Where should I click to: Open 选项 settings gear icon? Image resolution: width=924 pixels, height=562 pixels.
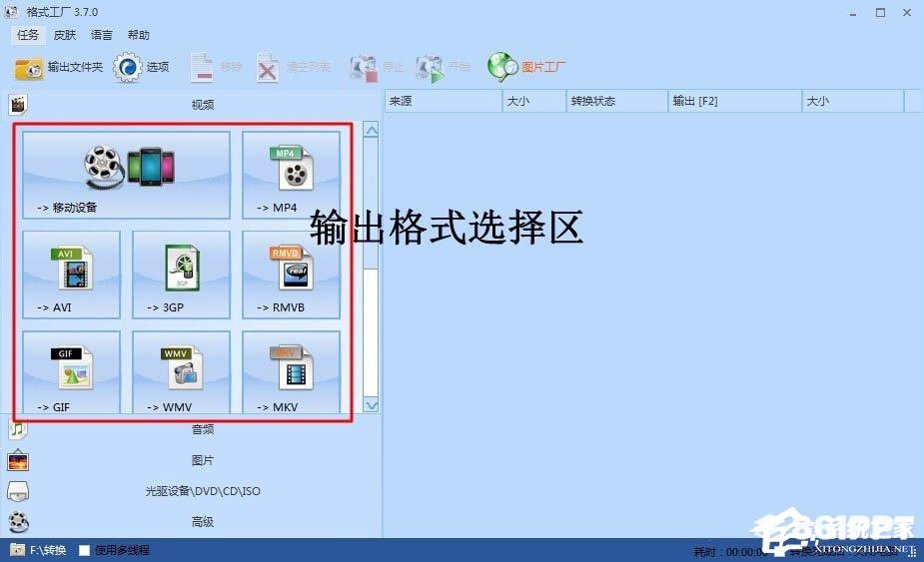click(x=127, y=67)
